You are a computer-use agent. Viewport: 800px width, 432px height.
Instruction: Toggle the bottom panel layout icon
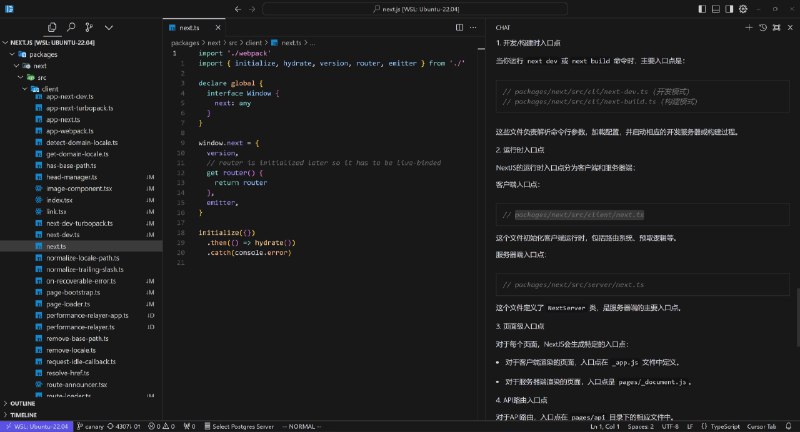(716, 9)
